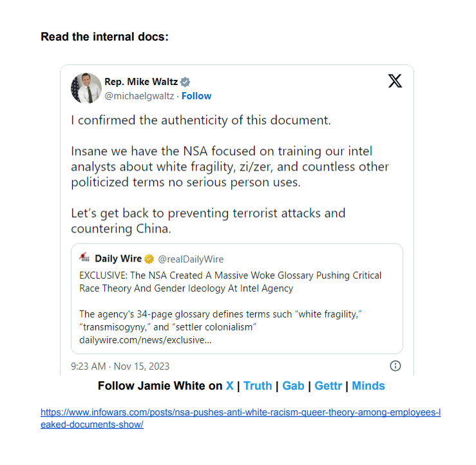Click the Daily Wire logo icon
The height and width of the screenshot is (465, 476).
pyautogui.click(x=84, y=258)
